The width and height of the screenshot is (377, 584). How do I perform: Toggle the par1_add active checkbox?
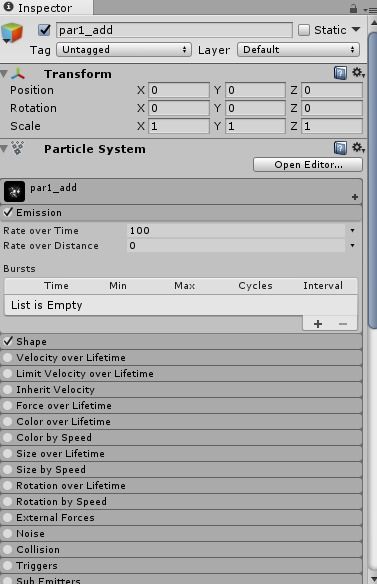pyautogui.click(x=44, y=30)
